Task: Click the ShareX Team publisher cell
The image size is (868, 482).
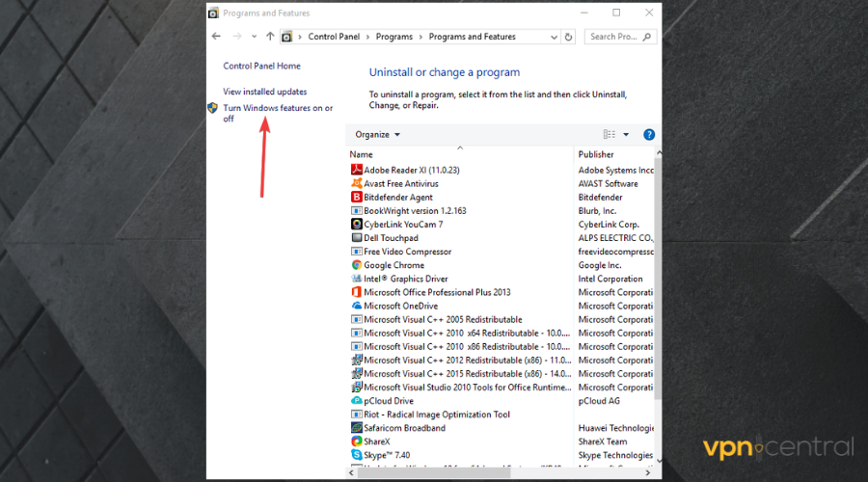Action: click(602, 442)
